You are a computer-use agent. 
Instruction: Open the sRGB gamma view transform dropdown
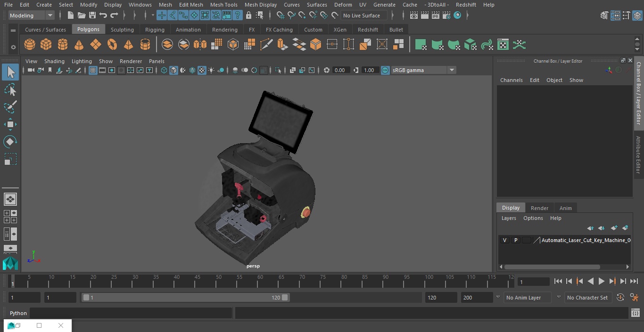423,70
